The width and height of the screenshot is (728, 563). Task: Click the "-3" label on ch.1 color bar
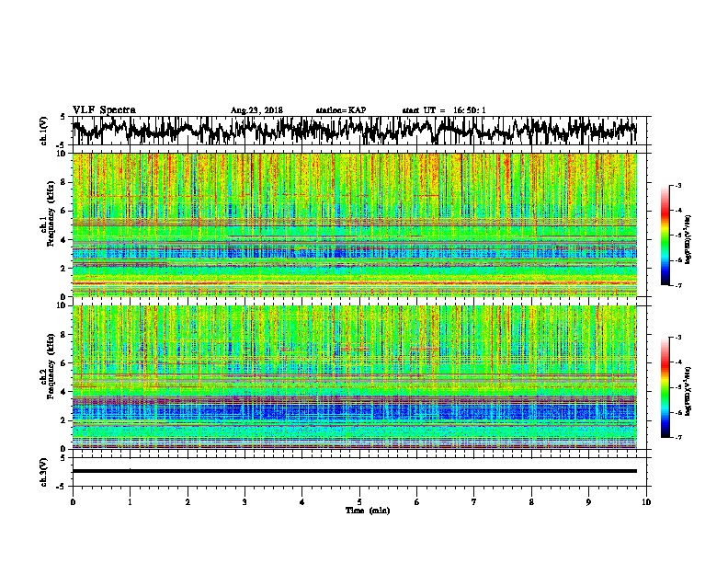(678, 185)
